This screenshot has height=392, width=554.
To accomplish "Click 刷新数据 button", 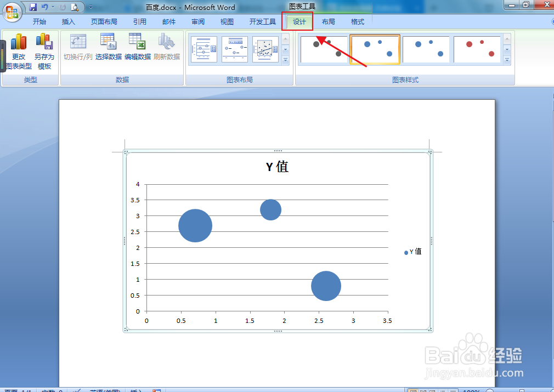I will (x=167, y=47).
